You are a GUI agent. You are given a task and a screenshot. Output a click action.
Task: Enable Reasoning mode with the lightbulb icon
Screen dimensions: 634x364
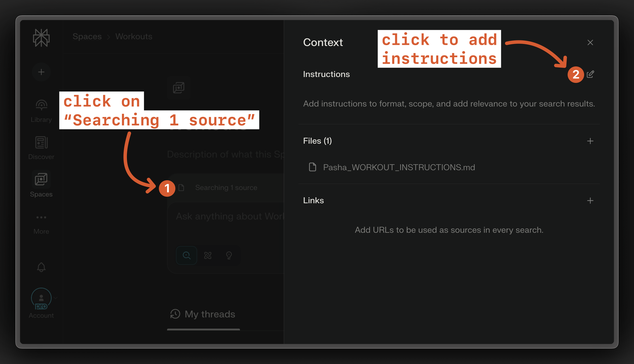(229, 255)
